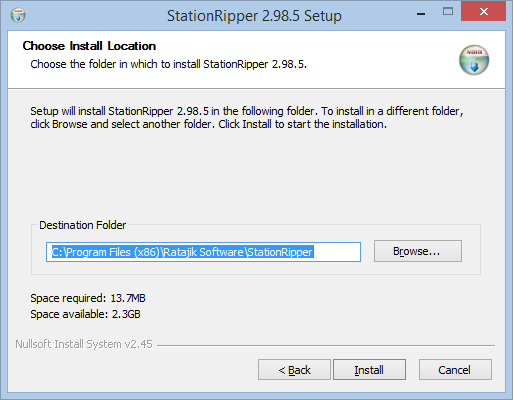Click inside the Destination Folder path field
513x400 pixels.
(x=203, y=252)
